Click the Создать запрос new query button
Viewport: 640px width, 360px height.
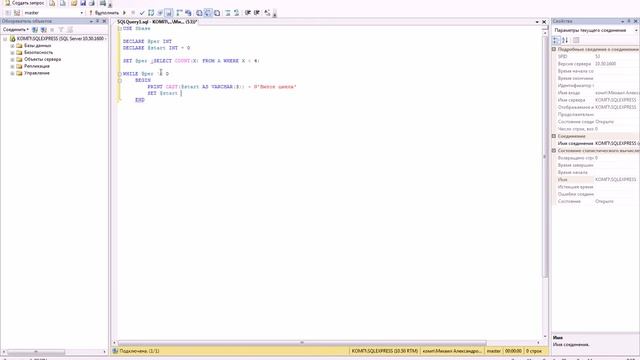click(x=25, y=3)
